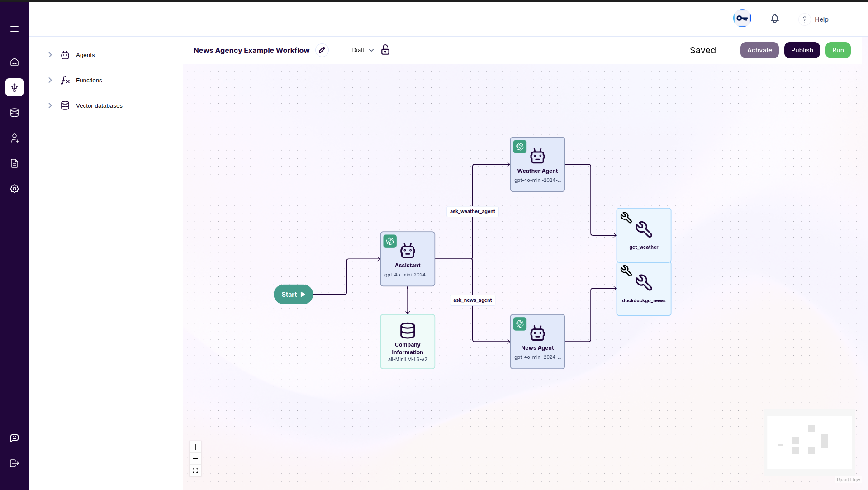Image resolution: width=868 pixels, height=490 pixels.
Task: Click the Publish button
Action: [x=802, y=50]
